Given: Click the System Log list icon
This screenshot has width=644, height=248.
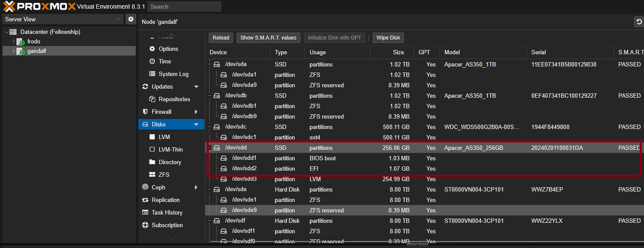Looking at the screenshot, I should 152,74.
